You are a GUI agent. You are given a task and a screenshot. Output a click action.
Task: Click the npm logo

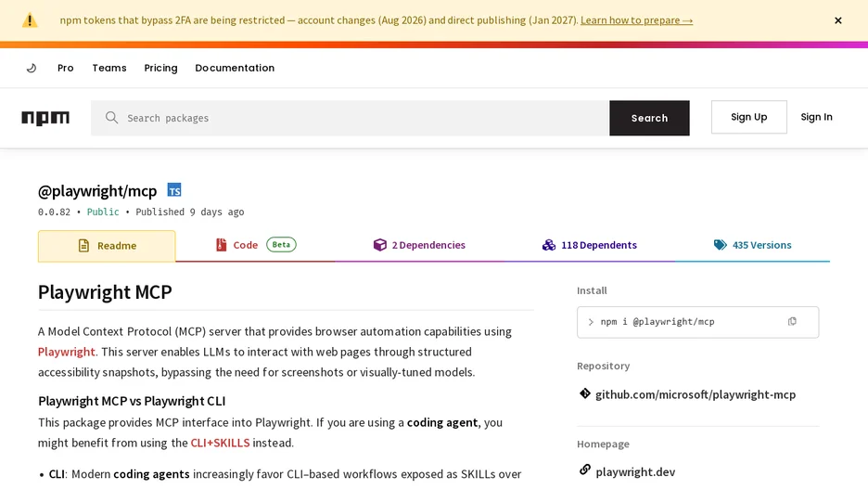[45, 118]
